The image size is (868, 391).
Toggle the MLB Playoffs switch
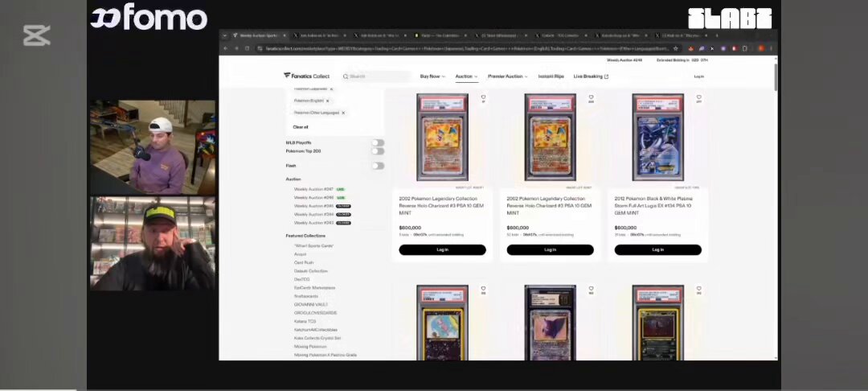click(378, 143)
